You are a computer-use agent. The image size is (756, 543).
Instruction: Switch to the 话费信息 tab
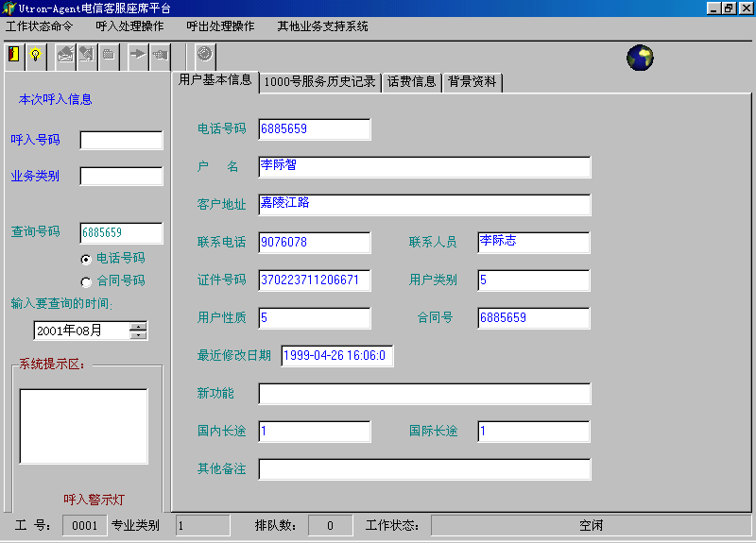point(411,82)
